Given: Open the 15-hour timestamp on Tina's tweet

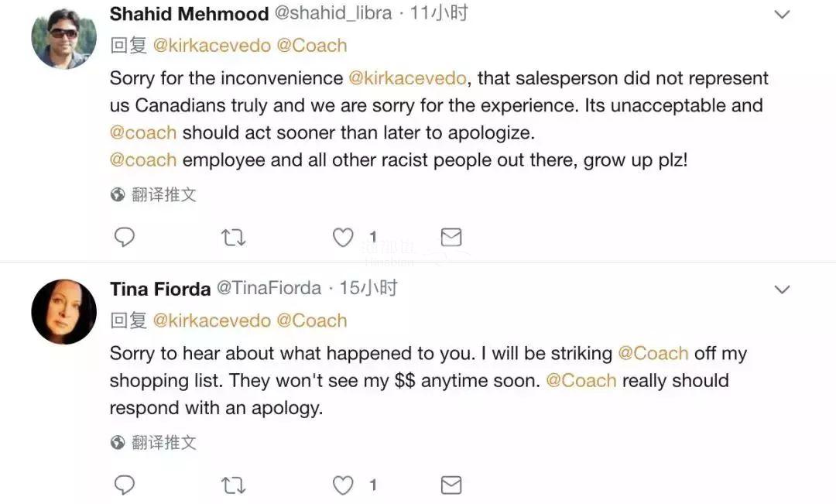Looking at the screenshot, I should pos(368,289).
